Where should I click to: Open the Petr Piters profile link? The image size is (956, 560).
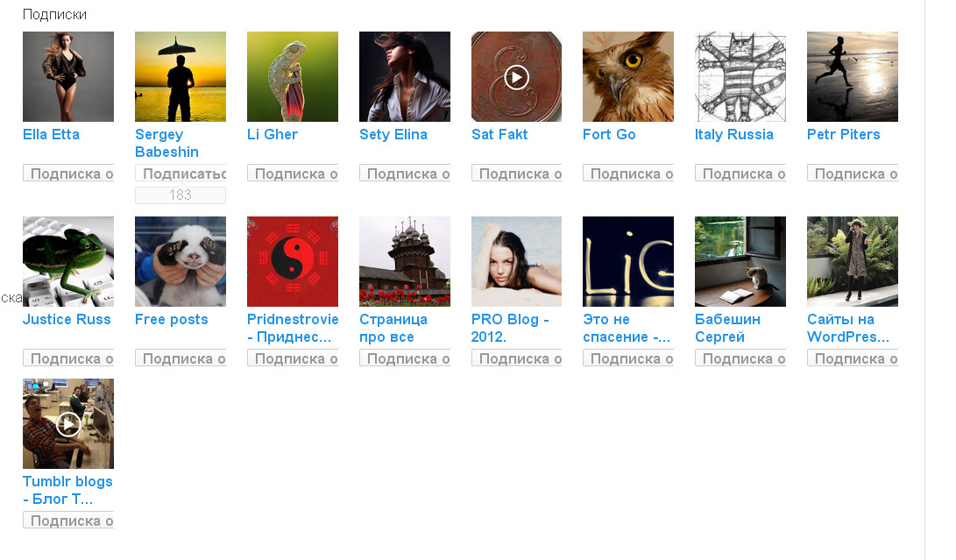pyautogui.click(x=843, y=134)
